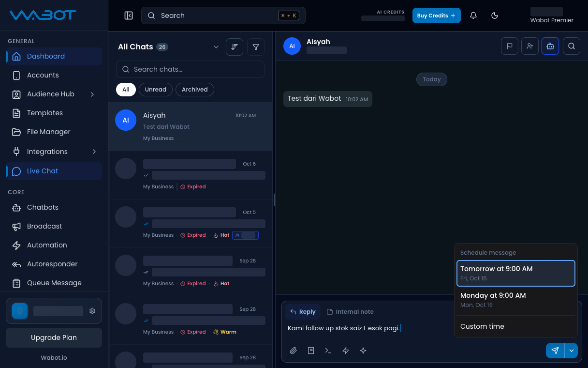Click the assign agent icon in chat header
588x368 pixels.
pyautogui.click(x=530, y=46)
